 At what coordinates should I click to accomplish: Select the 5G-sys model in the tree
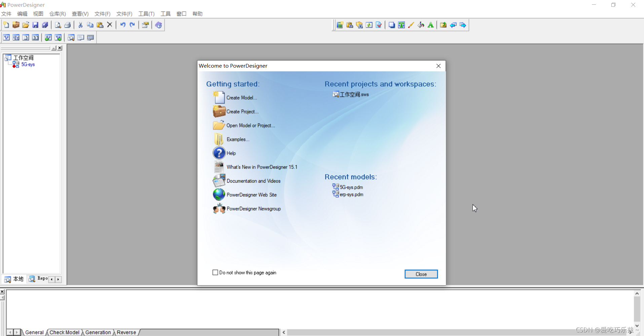[28, 65]
